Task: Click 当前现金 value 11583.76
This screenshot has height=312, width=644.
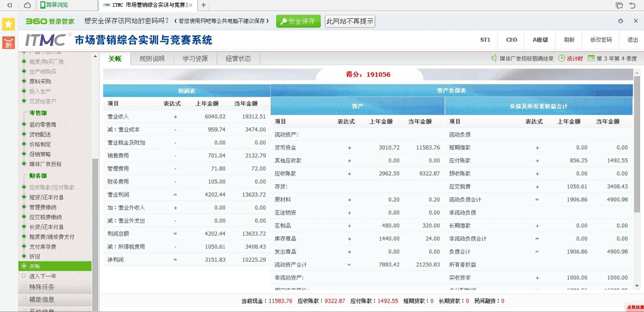Action: (x=280, y=301)
